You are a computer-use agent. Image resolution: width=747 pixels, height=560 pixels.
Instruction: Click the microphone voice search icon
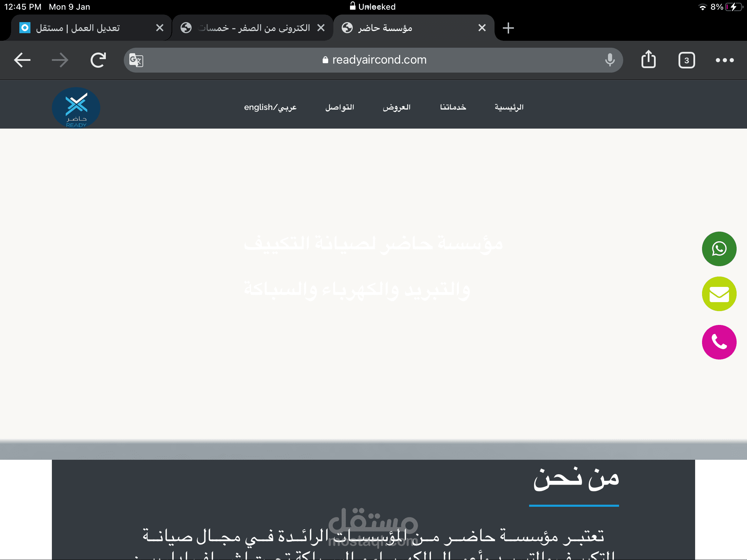click(x=610, y=60)
